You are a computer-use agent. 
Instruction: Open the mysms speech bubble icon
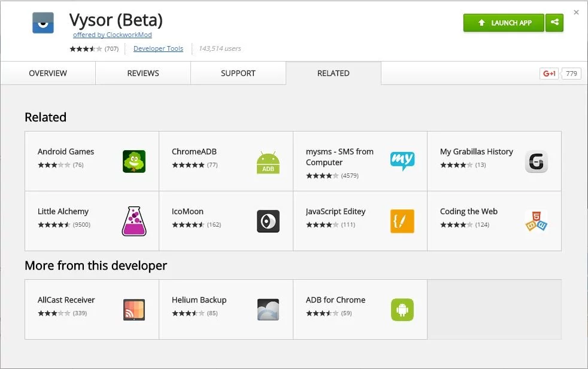(402, 161)
